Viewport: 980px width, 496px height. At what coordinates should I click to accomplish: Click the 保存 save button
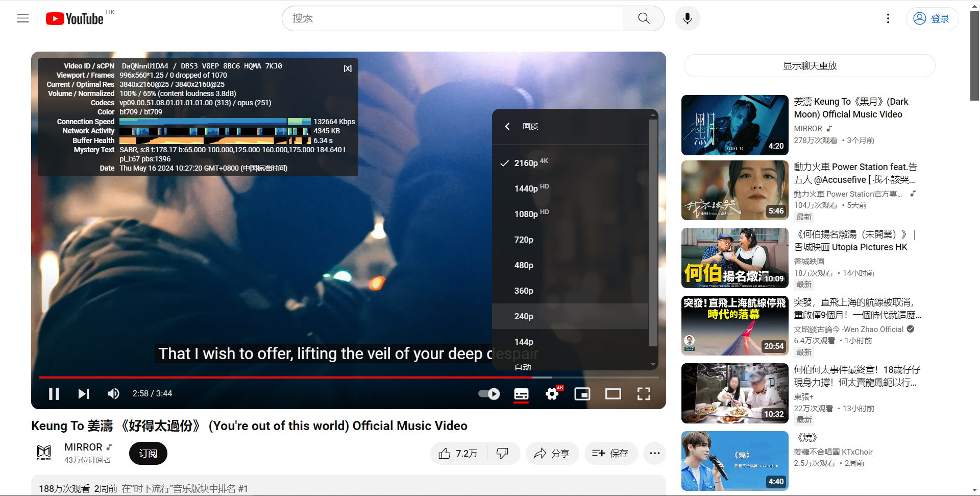611,454
